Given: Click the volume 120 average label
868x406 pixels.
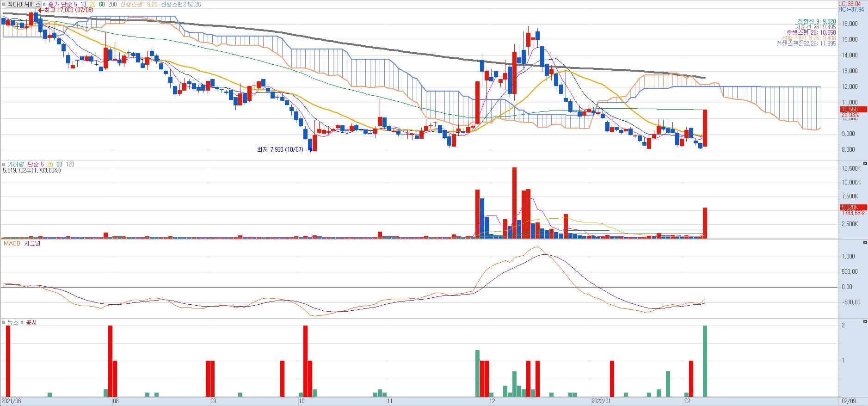Looking at the screenshot, I should 70,164.
